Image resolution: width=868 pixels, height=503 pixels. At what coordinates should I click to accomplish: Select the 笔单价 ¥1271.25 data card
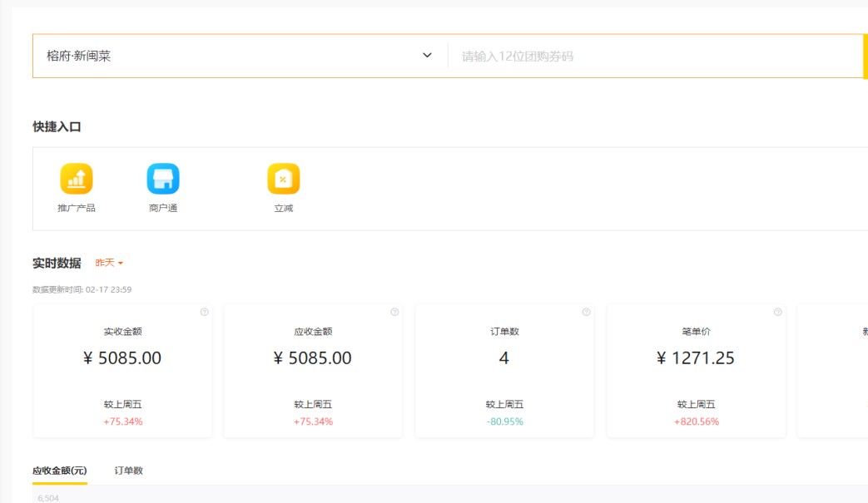696,370
